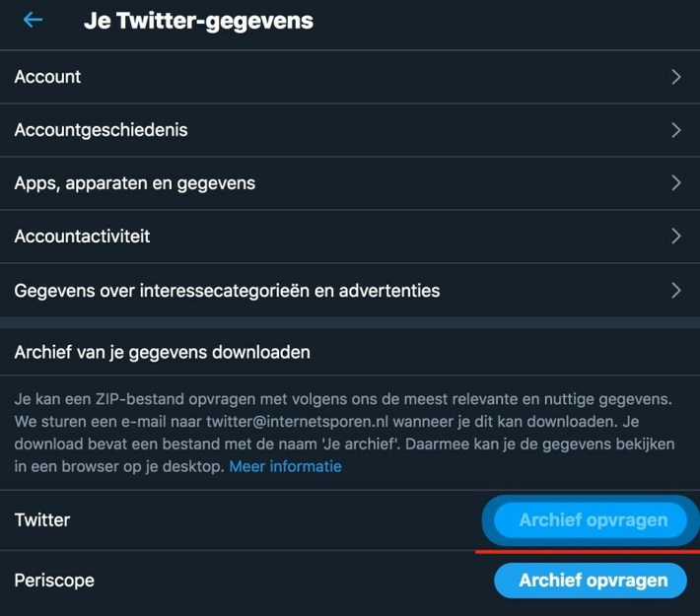Image resolution: width=700 pixels, height=616 pixels.
Task: Request the Twitter archive with Archief opvragen
Action: (x=591, y=520)
